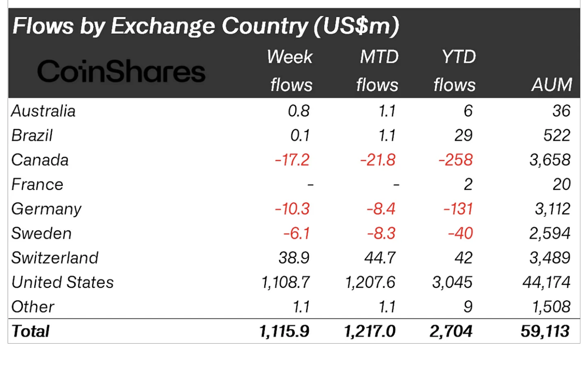Select the Germany row label
The image size is (588, 374).
tap(46, 209)
